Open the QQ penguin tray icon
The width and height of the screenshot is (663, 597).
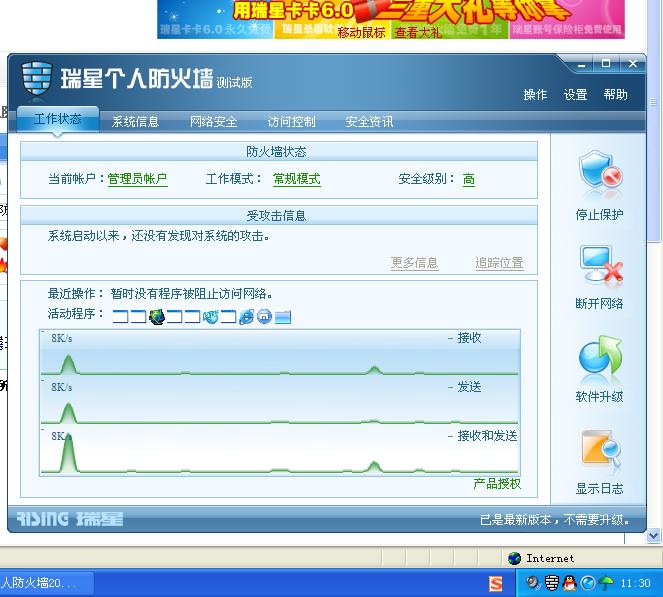point(570,583)
